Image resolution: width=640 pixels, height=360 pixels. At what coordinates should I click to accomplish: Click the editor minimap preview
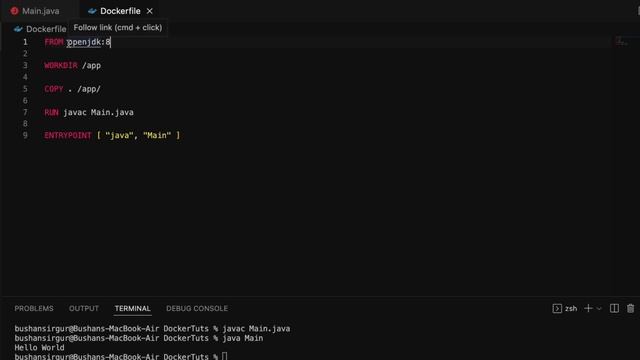point(622,41)
